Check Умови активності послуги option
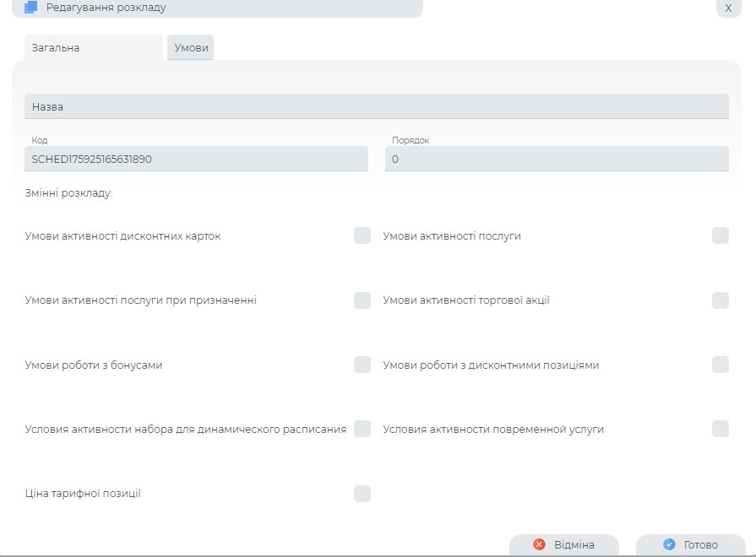The width and height of the screenshot is (756, 557). [721, 236]
